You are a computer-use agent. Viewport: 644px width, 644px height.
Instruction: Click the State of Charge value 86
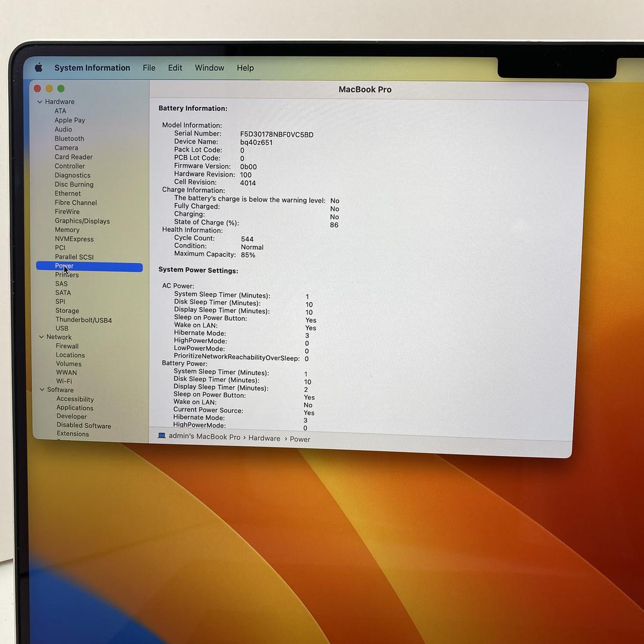[335, 225]
